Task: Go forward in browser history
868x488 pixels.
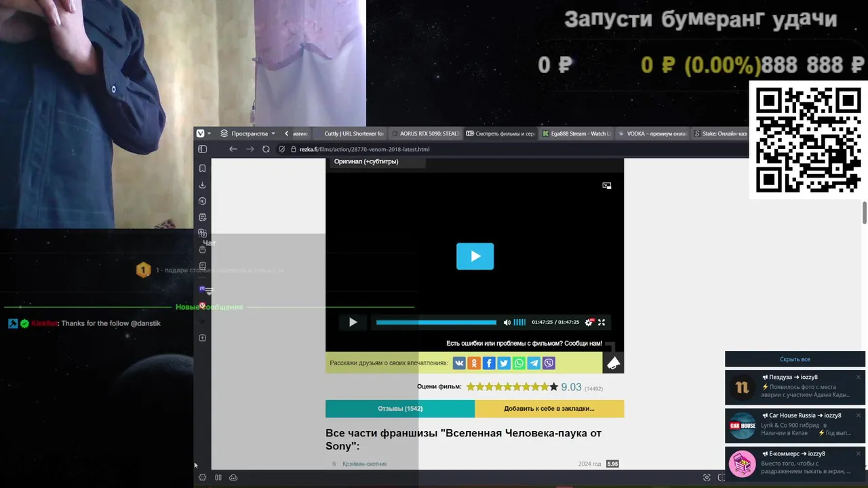Action: pos(250,149)
